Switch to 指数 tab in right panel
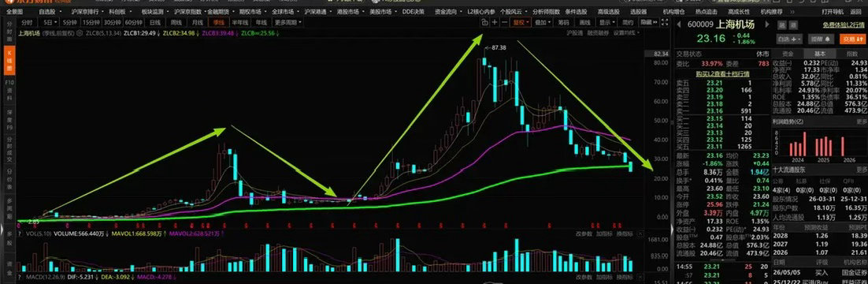 click(x=852, y=54)
